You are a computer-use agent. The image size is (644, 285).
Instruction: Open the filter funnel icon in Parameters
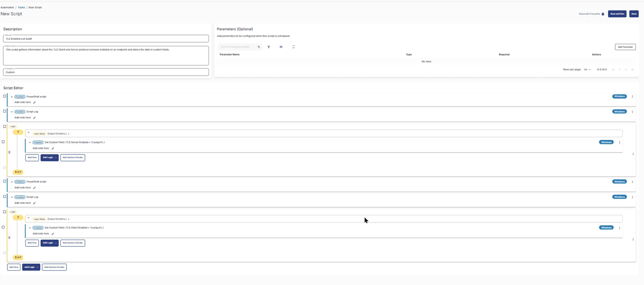(269, 47)
